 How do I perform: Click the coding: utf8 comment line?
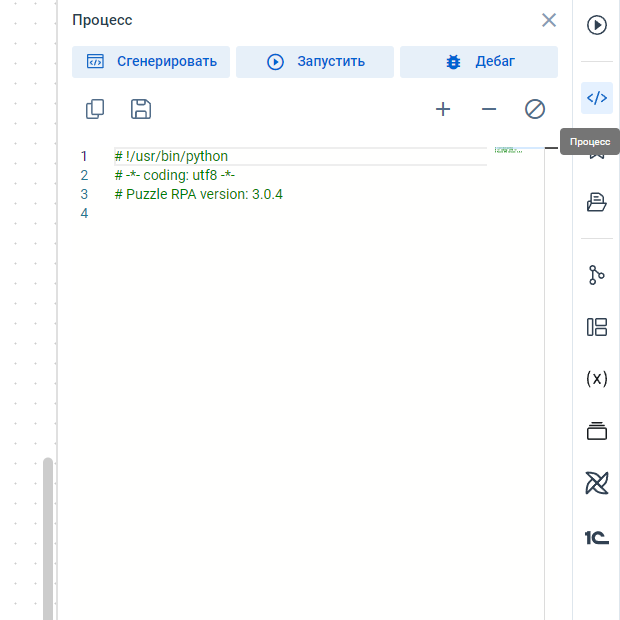pos(175,175)
